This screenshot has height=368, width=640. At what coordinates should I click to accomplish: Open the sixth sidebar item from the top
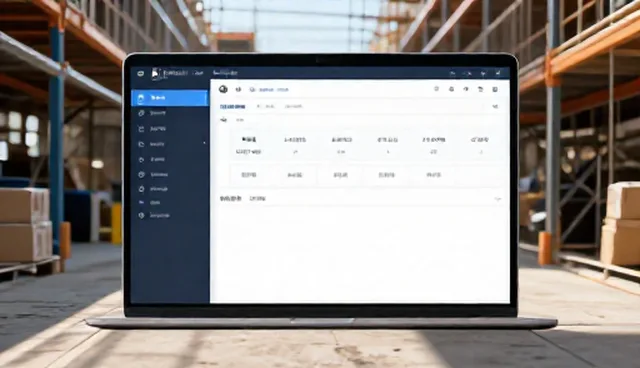[x=169, y=175]
